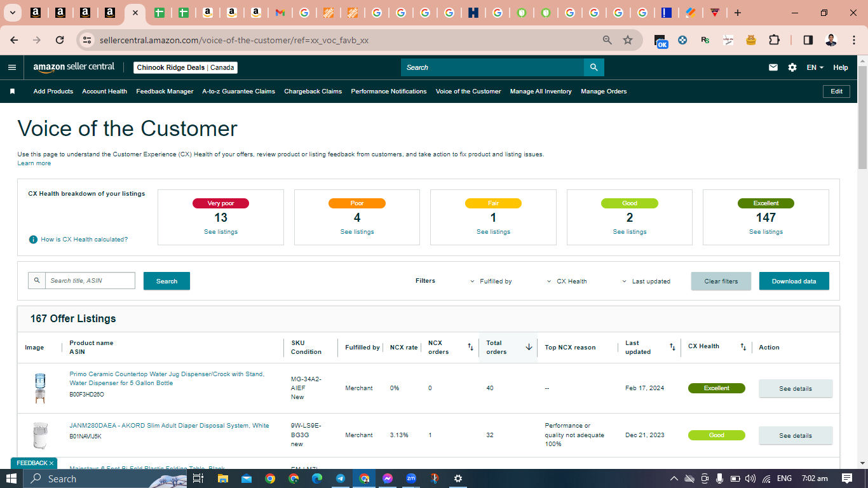Click Edit on the favorites bar
This screenshot has height=488, width=868.
coord(837,91)
